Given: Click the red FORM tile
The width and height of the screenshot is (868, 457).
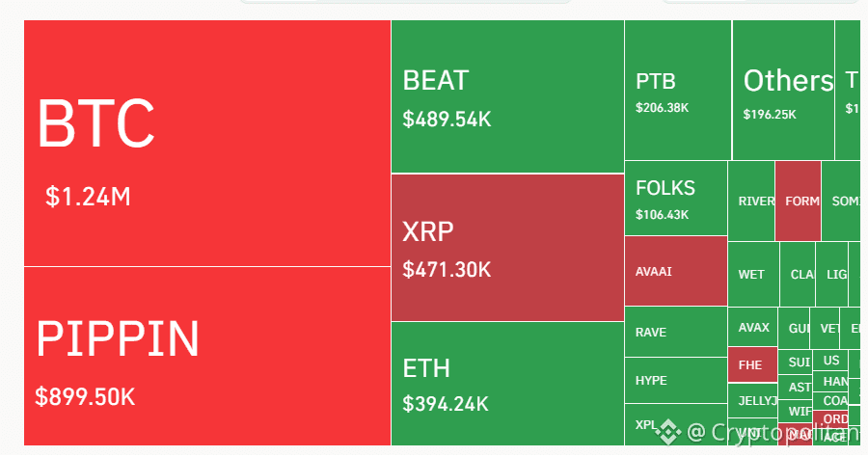Looking at the screenshot, I should (799, 201).
